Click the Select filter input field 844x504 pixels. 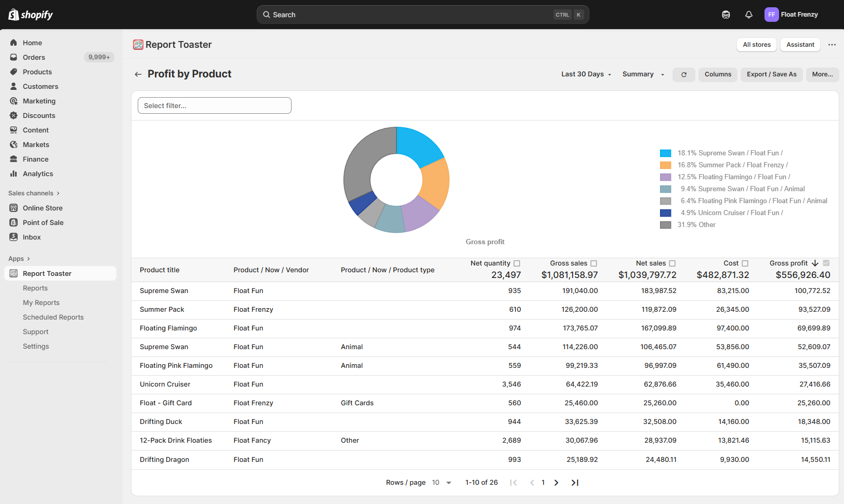[214, 105]
